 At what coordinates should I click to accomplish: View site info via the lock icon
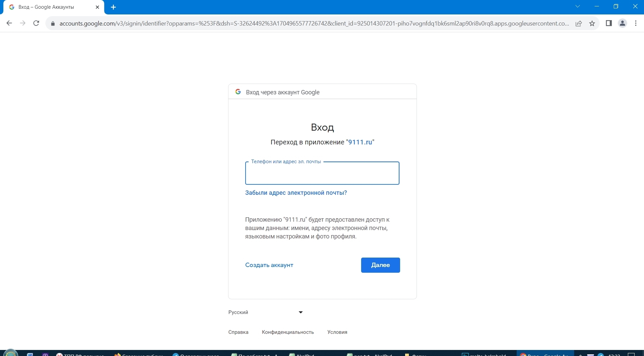click(52, 24)
